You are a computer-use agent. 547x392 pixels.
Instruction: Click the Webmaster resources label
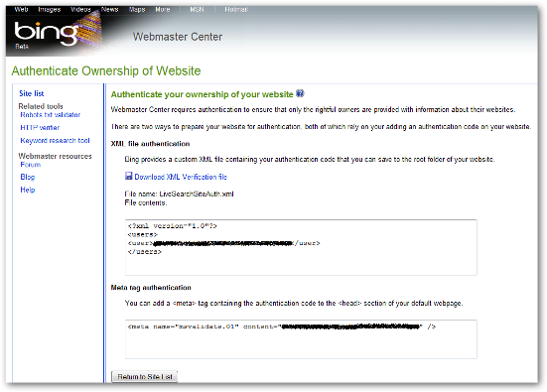point(56,156)
